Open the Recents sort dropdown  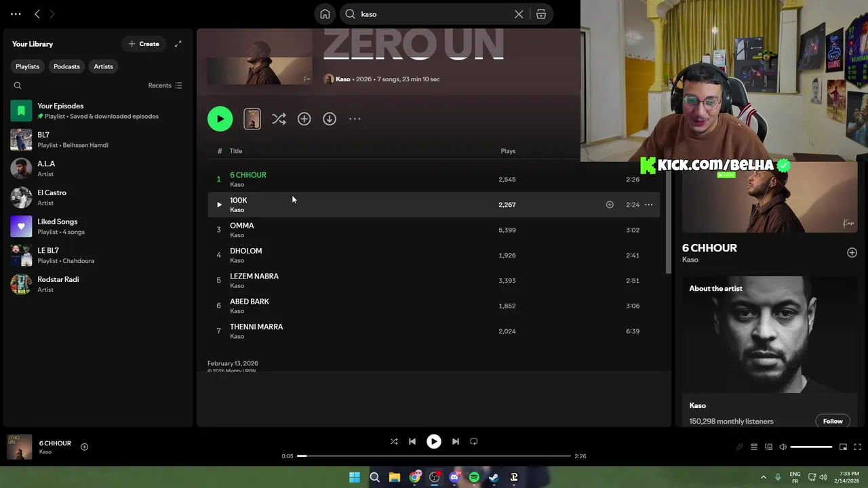tap(165, 85)
